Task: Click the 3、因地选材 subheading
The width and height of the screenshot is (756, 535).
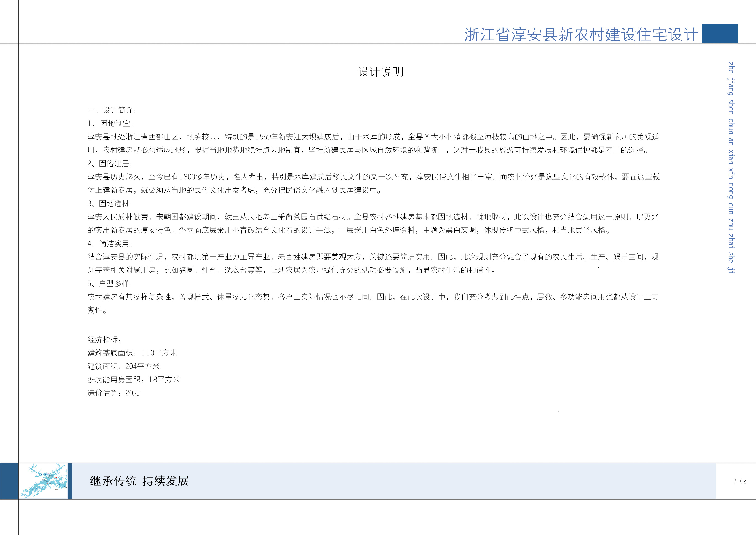Action: (x=110, y=204)
